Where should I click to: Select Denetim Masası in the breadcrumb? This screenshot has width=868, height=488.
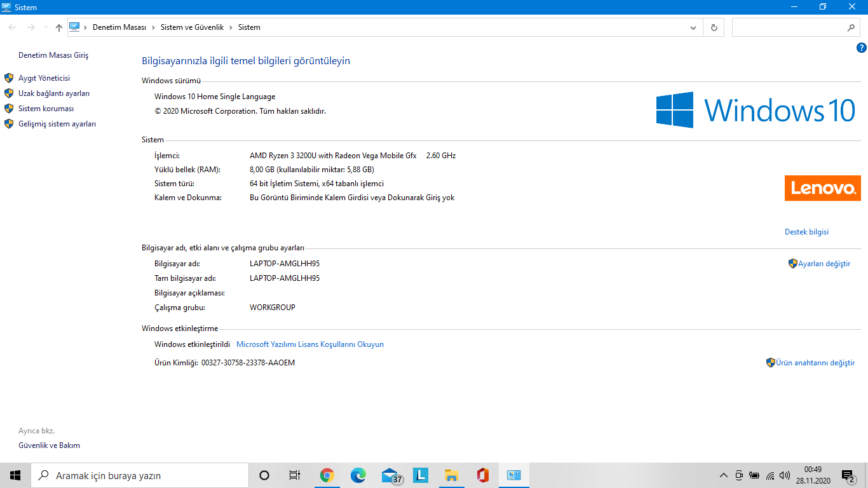pyautogui.click(x=119, y=27)
